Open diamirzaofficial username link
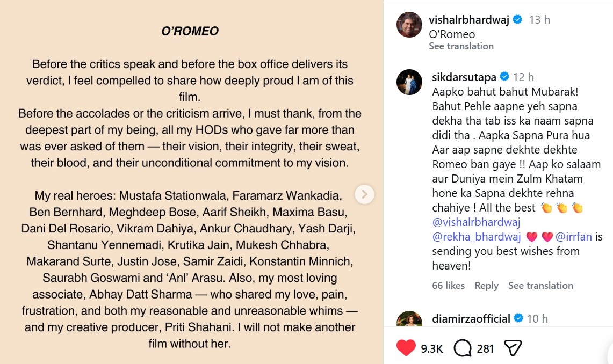Viewport: 613px width, 364px height. (x=471, y=318)
